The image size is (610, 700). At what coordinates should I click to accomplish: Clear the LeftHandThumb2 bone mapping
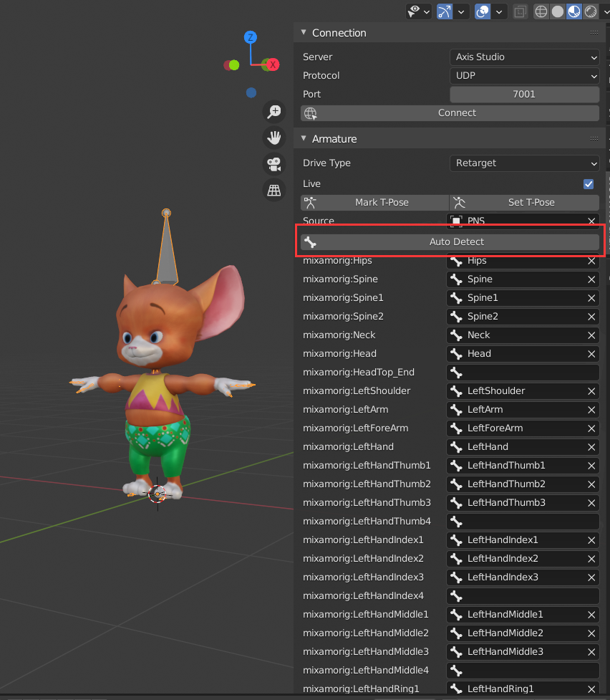pos(591,484)
